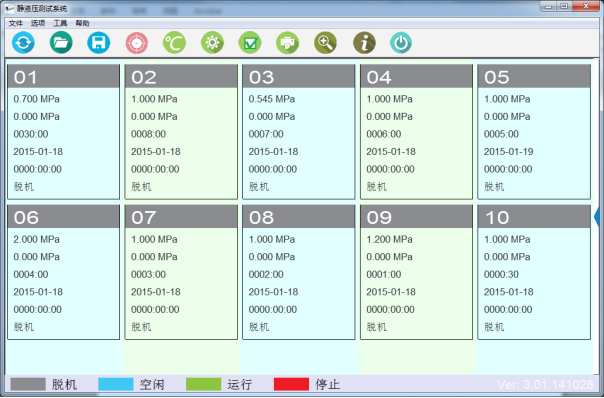Open the 选项 menu
This screenshot has height=398, width=604.
point(38,24)
